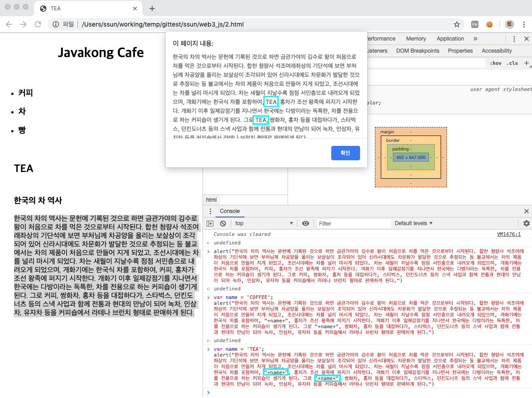The width and height of the screenshot is (532, 398).
Task: Click the box model margin label
Action: 387,131
